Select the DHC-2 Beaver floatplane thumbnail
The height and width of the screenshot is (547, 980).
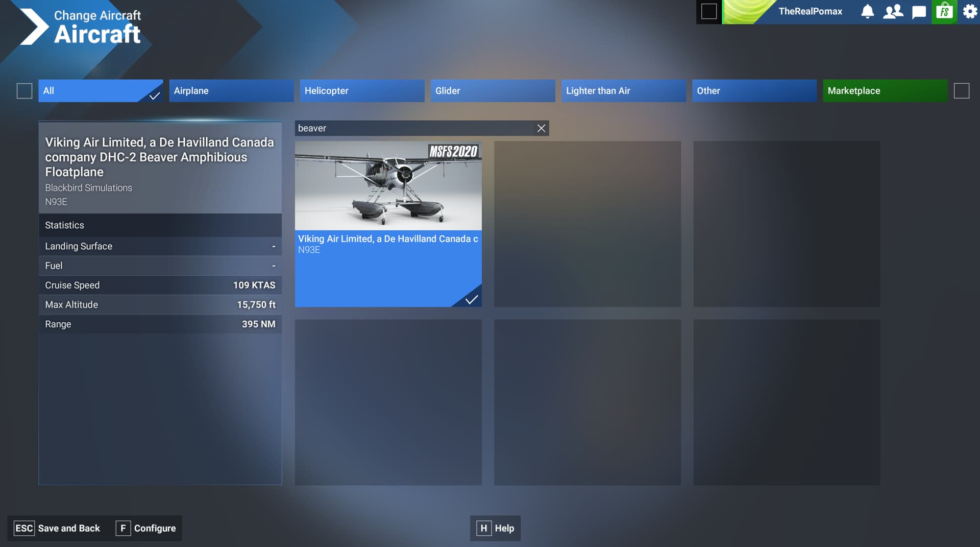point(388,185)
